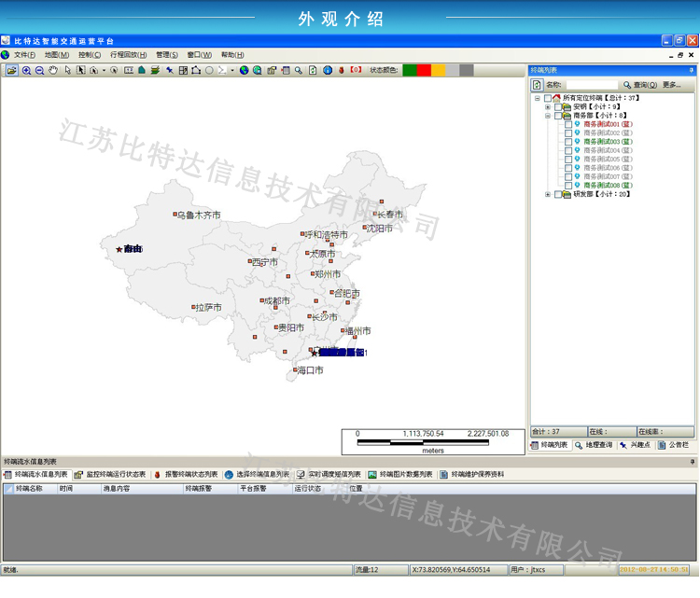Click the blue earth globe toolbar icon
Viewport: 700px width, 598px height.
pos(244,70)
